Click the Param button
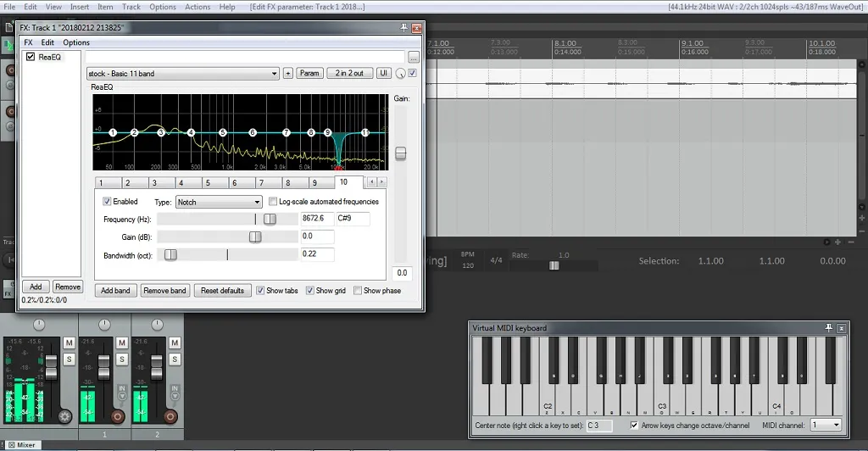The height and width of the screenshot is (451, 868). tap(309, 73)
